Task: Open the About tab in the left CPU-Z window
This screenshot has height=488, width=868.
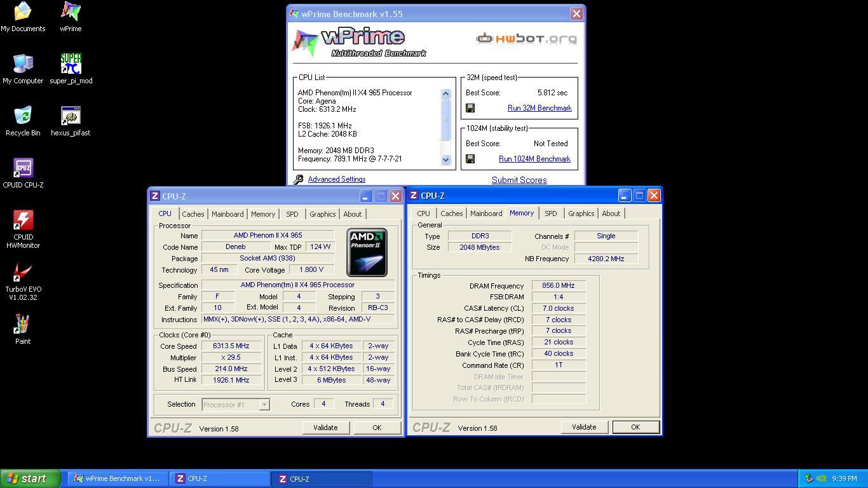Action: click(x=353, y=214)
